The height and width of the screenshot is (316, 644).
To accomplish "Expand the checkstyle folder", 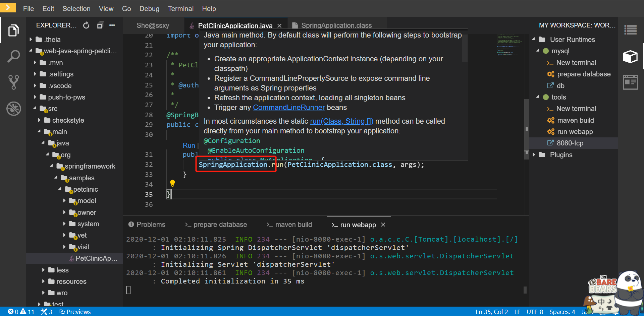I will [39, 120].
